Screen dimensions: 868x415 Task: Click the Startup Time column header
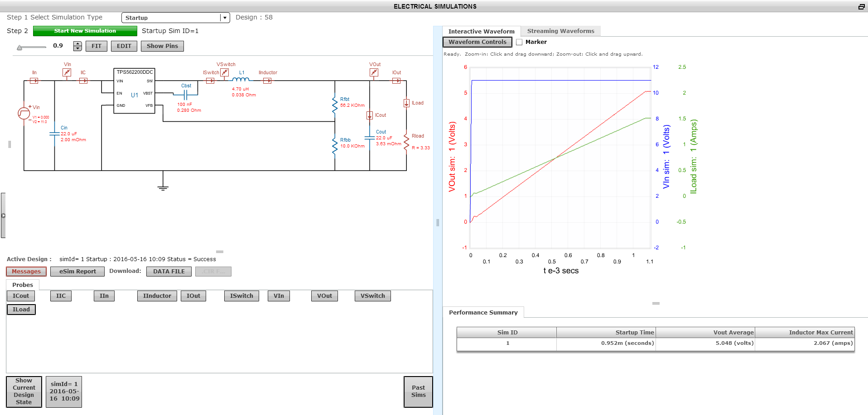pyautogui.click(x=606, y=333)
